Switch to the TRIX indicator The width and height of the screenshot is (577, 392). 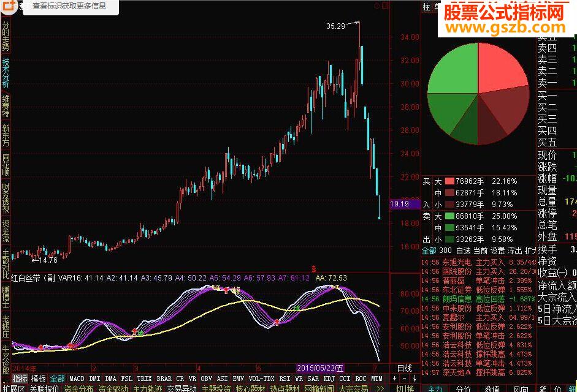click(x=144, y=379)
